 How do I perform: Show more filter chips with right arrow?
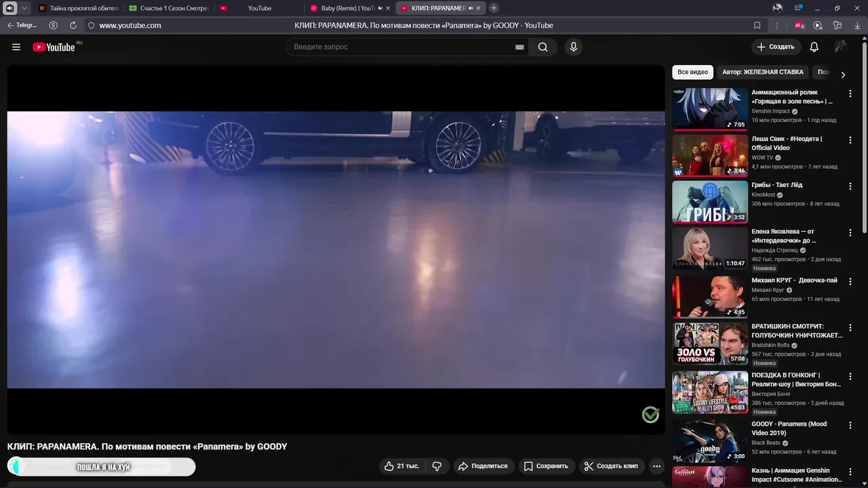[x=843, y=75]
